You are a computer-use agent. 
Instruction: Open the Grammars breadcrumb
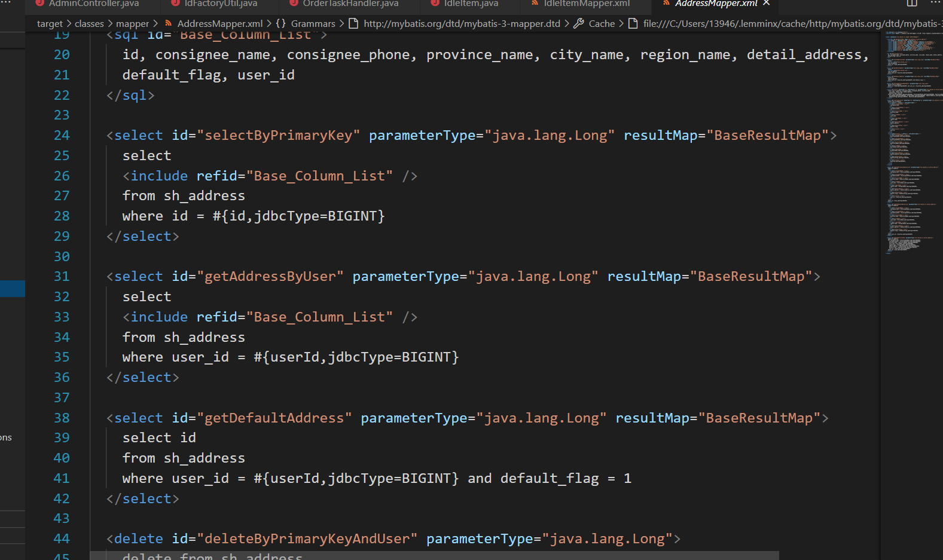coord(313,24)
